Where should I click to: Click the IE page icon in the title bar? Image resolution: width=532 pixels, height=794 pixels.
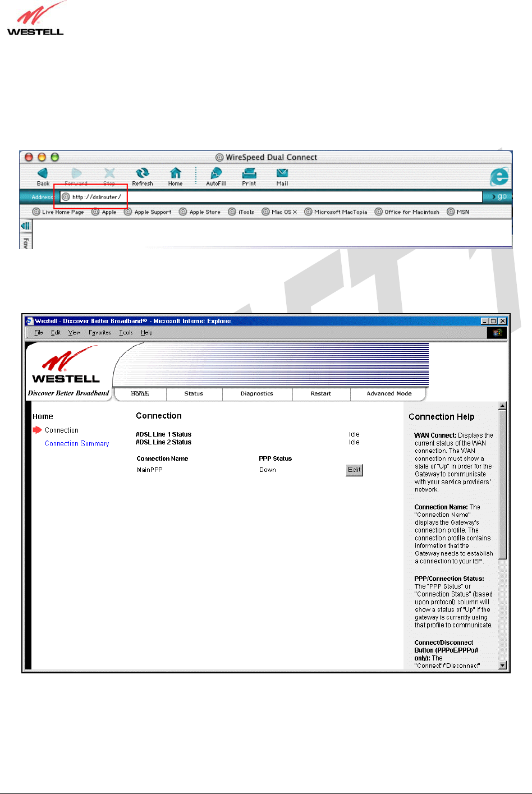(30, 321)
